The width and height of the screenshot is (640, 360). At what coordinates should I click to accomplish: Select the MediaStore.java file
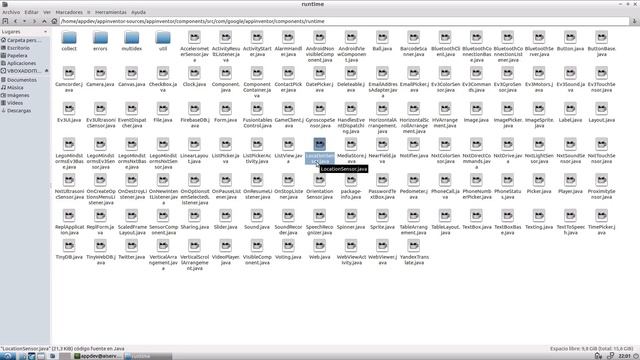coord(351,150)
